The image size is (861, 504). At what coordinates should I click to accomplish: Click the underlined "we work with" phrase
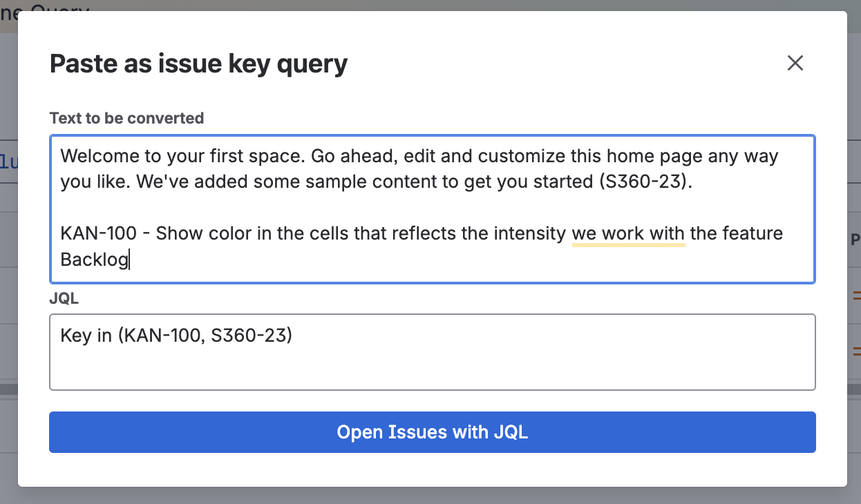pos(628,233)
